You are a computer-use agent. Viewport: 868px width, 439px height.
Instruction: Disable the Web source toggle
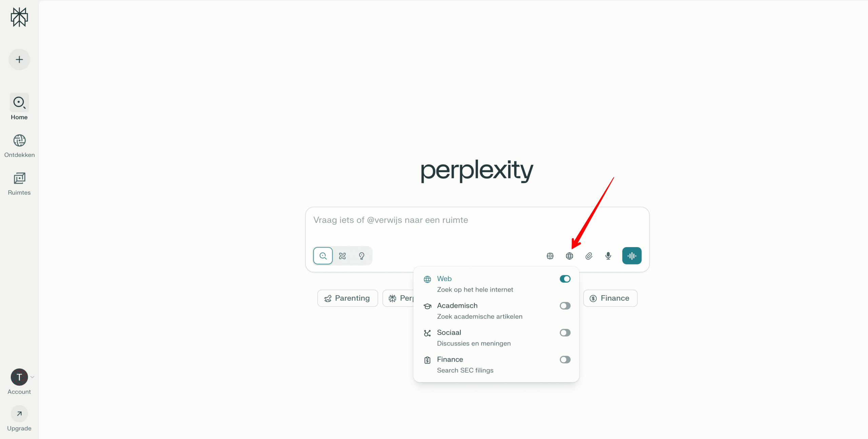565,279
